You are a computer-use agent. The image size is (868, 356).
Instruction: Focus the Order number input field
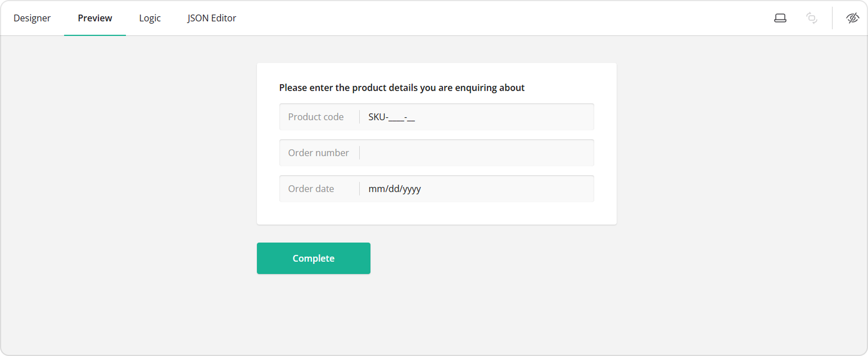click(x=478, y=152)
